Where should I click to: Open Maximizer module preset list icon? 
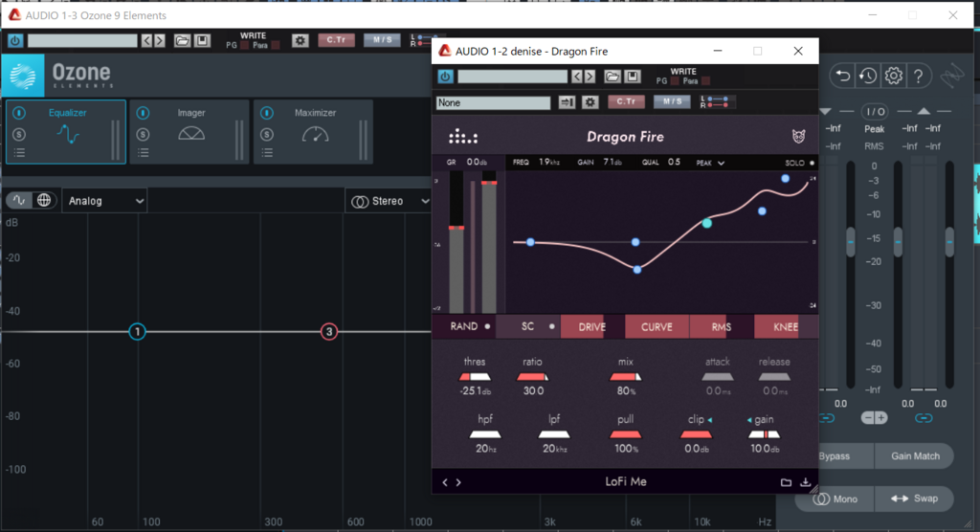coord(267,152)
